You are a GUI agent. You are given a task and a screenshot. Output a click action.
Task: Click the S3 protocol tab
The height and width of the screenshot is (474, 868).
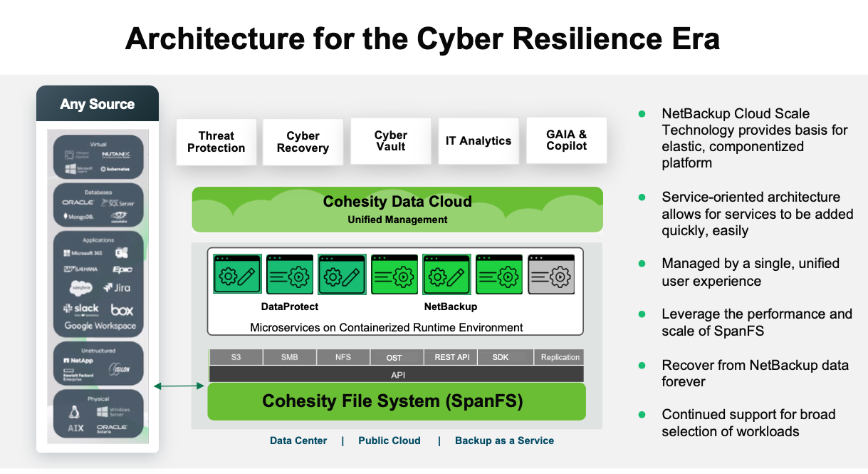(236, 357)
